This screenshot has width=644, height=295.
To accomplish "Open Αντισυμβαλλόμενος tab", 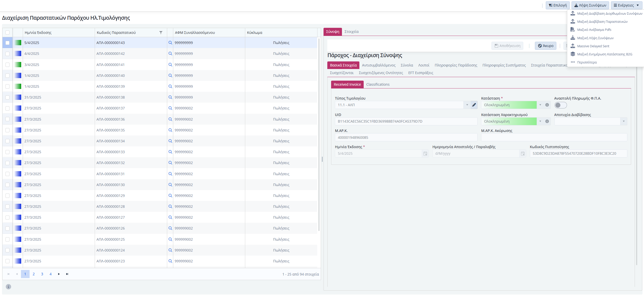I will coord(379,65).
